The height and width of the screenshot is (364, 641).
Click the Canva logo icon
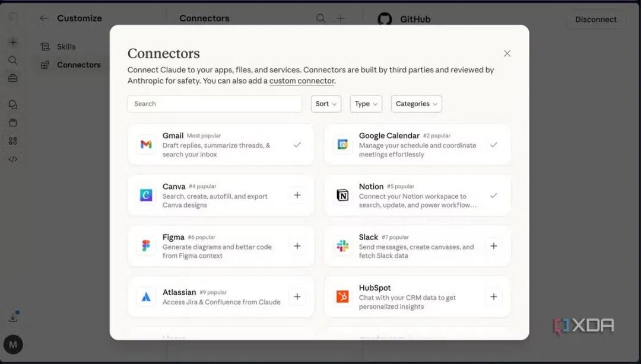[146, 195]
